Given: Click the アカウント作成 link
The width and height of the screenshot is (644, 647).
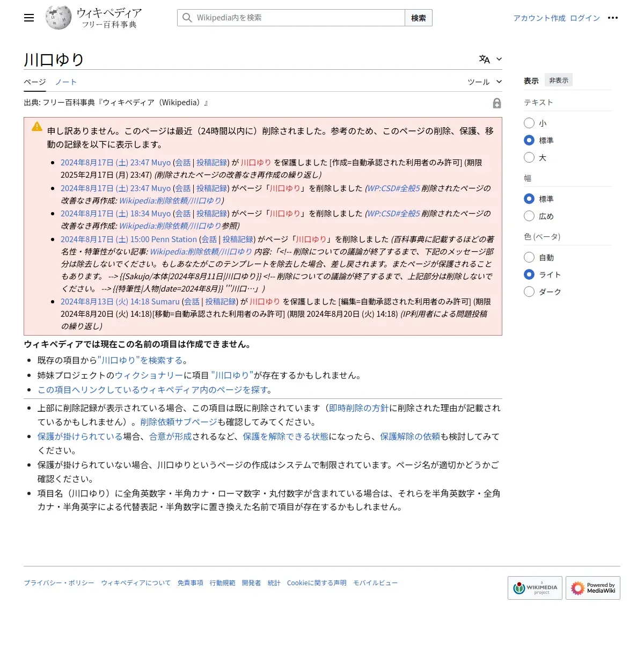Looking at the screenshot, I should pyautogui.click(x=539, y=18).
